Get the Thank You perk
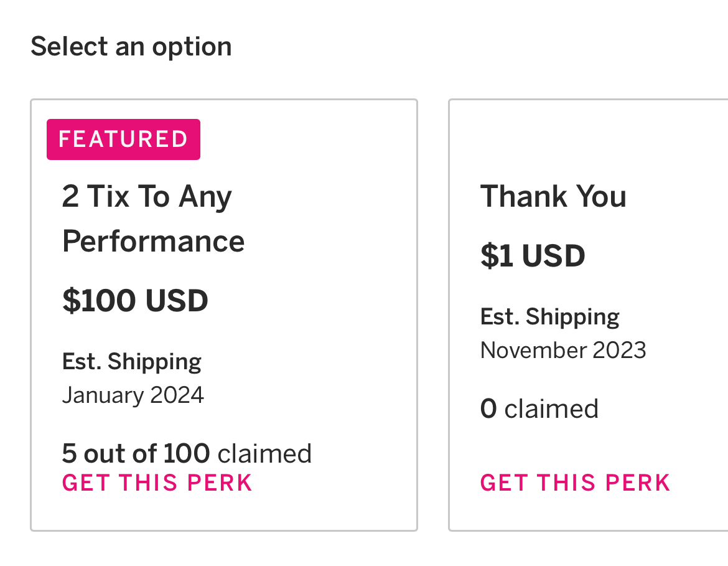728x566 pixels. click(x=575, y=483)
